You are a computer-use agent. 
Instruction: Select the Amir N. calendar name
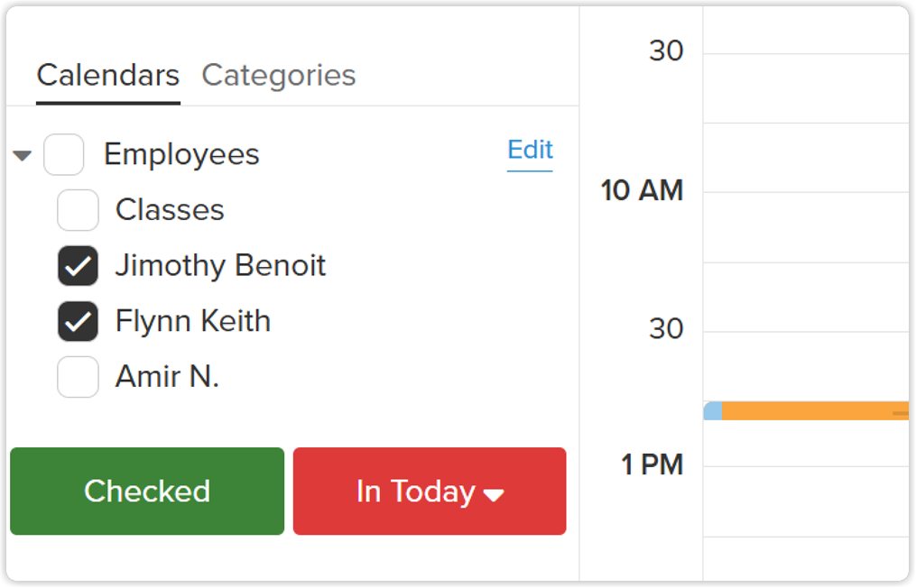pyautogui.click(x=167, y=377)
